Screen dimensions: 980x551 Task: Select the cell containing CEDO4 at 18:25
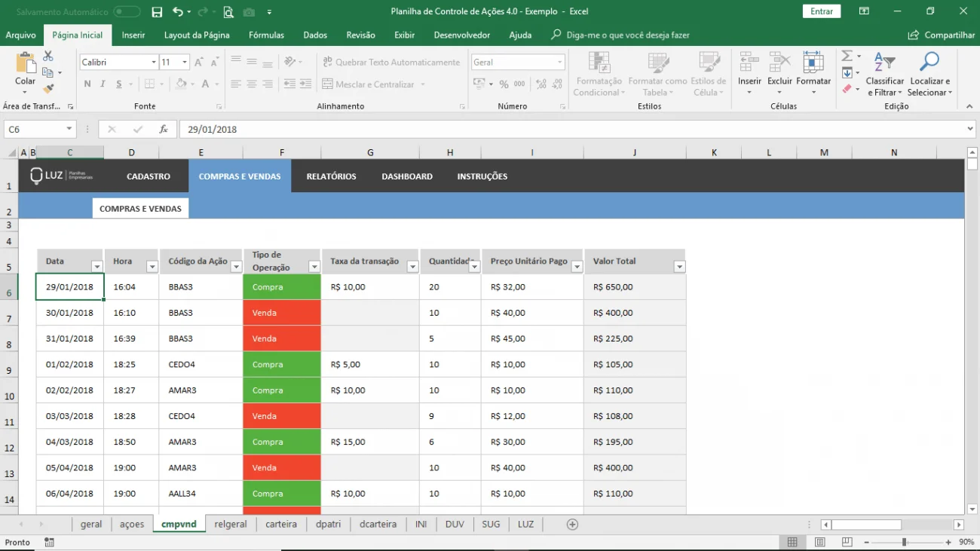tap(201, 365)
